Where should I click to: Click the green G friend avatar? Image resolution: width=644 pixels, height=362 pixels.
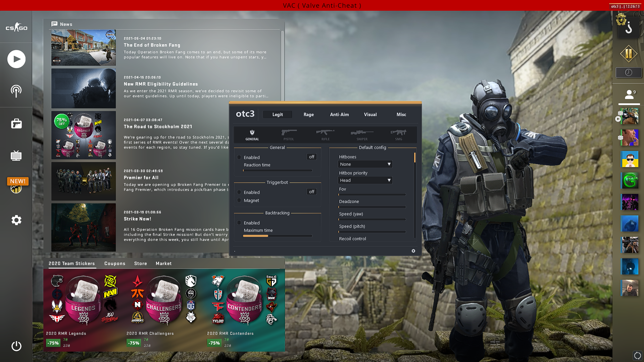coord(630,180)
